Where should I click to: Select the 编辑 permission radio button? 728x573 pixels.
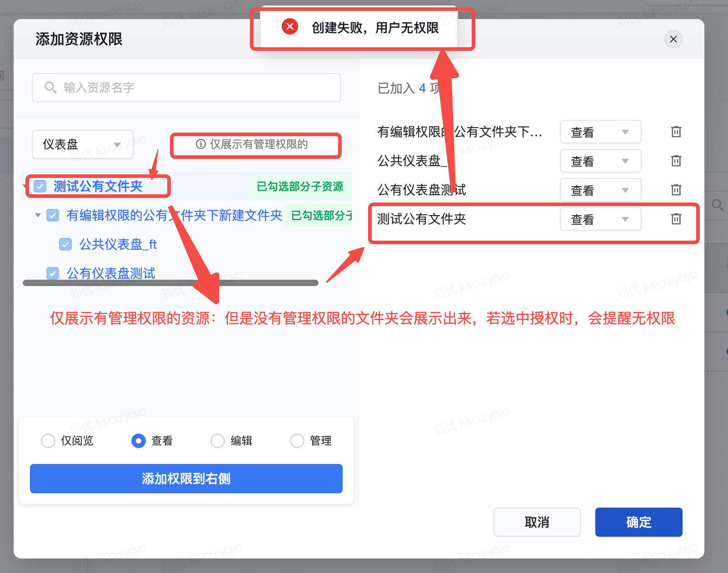point(218,441)
